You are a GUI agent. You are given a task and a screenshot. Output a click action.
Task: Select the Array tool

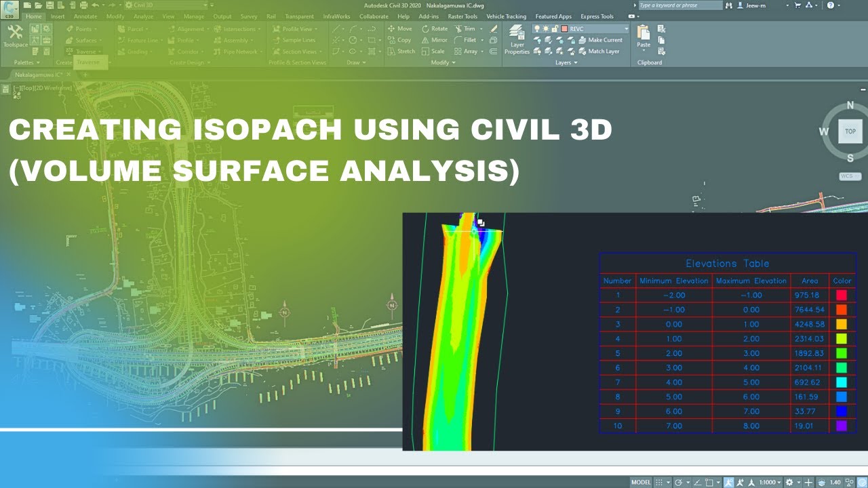click(x=465, y=52)
